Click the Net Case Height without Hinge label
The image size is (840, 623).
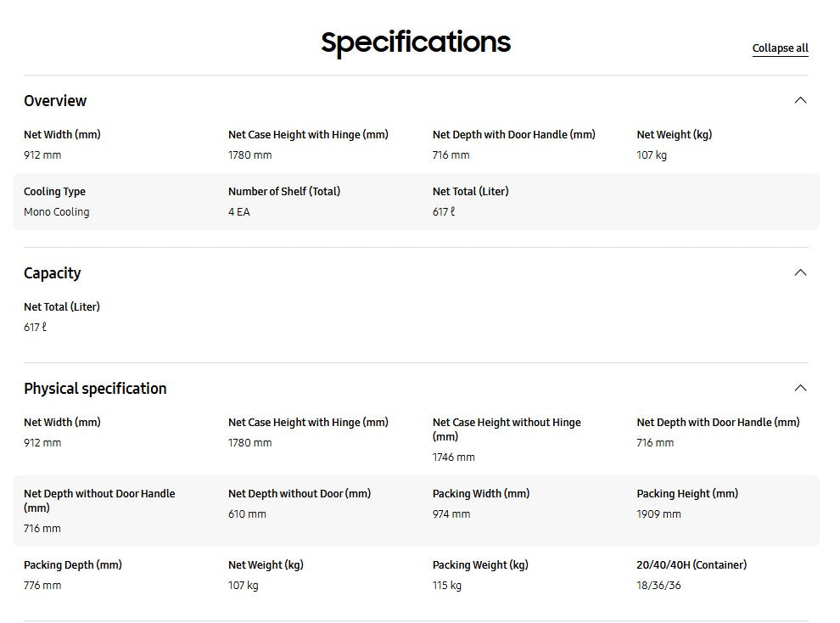point(507,423)
